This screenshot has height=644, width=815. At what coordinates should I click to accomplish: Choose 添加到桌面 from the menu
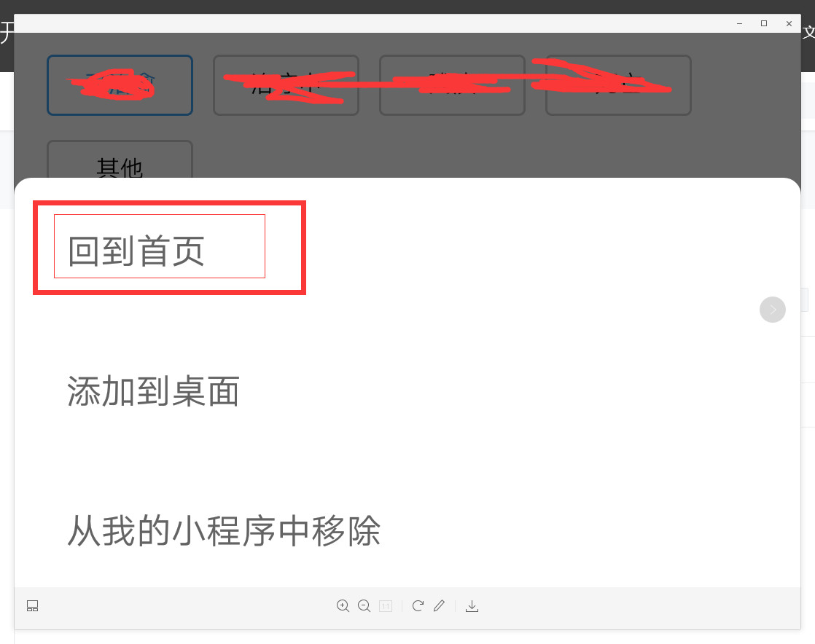[x=153, y=391]
